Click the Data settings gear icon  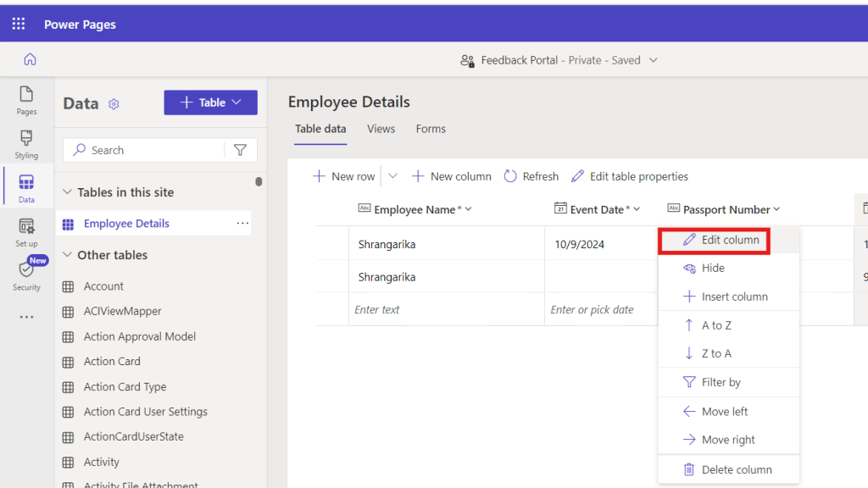coord(114,104)
